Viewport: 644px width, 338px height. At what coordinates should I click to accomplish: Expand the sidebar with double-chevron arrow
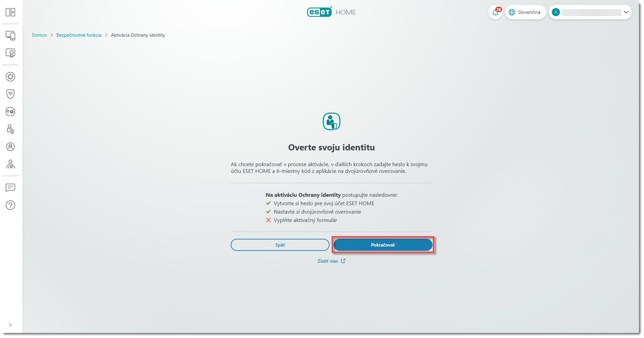click(10, 325)
